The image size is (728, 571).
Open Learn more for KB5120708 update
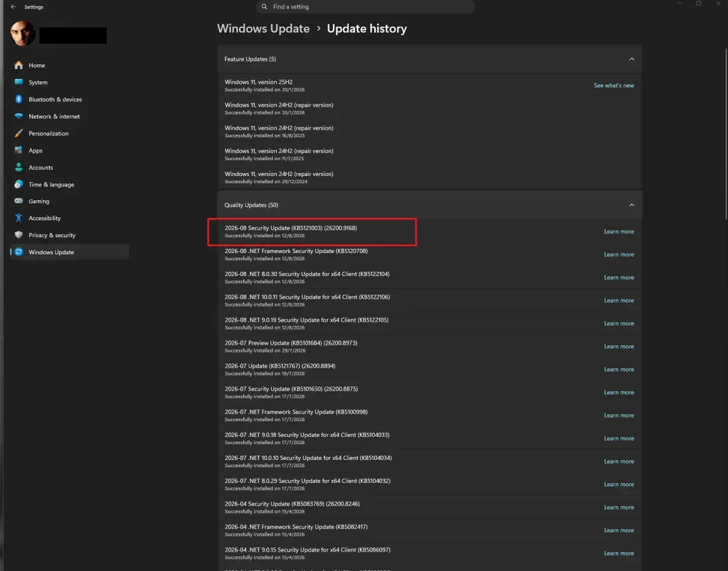[x=619, y=254]
